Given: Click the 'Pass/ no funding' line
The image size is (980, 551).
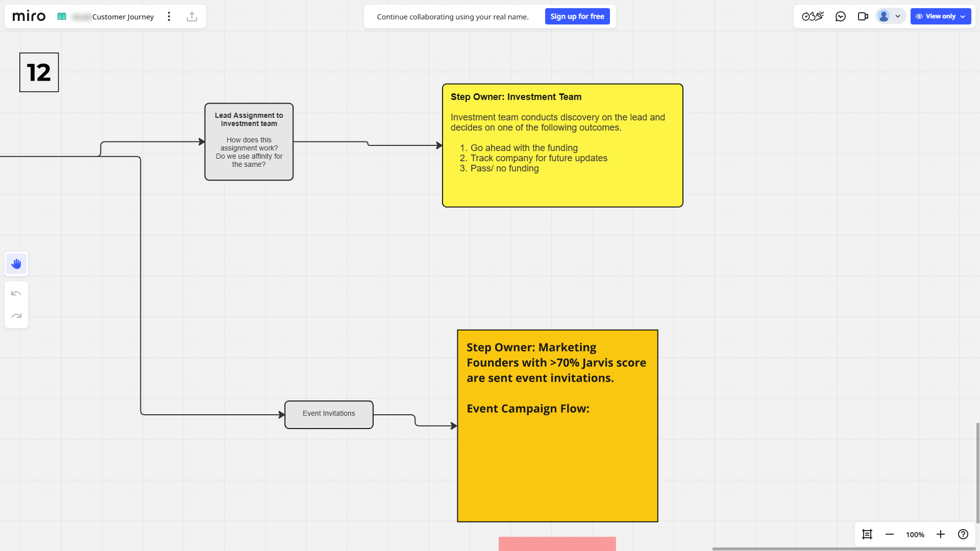Looking at the screenshot, I should (x=504, y=168).
